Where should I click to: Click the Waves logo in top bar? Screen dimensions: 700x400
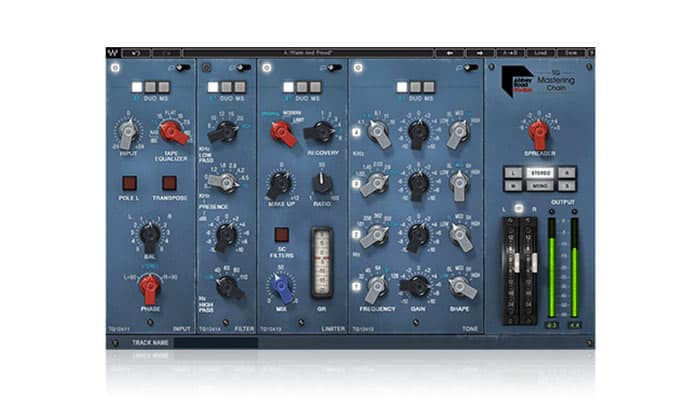[x=112, y=53]
